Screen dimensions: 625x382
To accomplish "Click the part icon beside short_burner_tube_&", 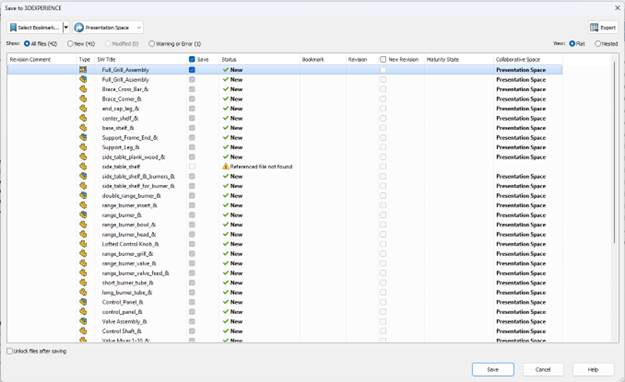I will tap(83, 282).
